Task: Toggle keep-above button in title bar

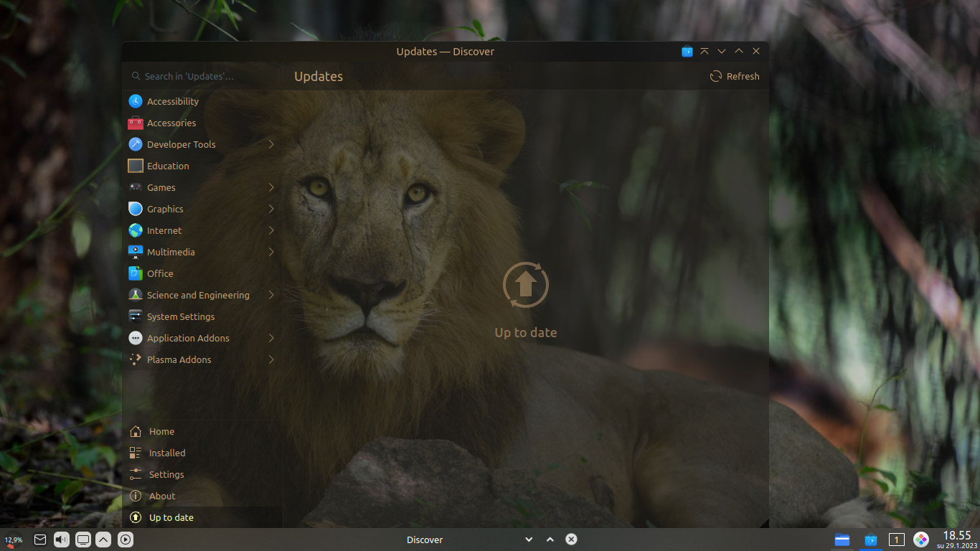Action: 705,52
